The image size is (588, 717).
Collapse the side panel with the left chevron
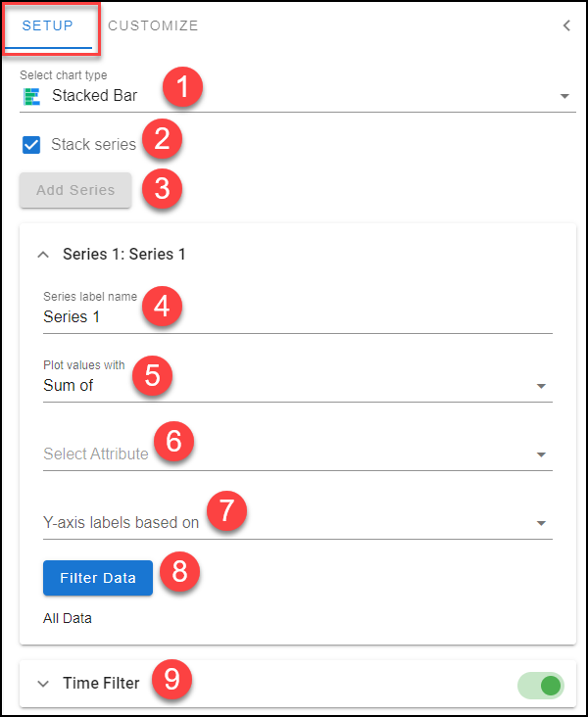[566, 25]
